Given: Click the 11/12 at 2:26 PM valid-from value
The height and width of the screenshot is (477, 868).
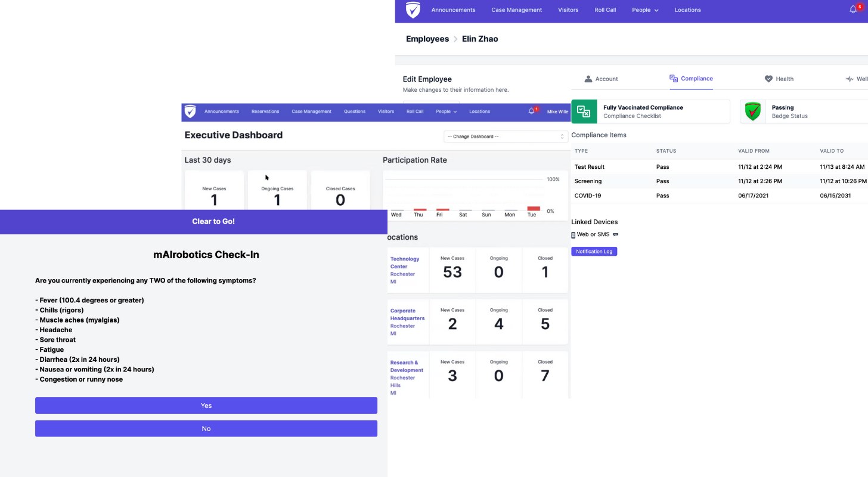Looking at the screenshot, I should point(760,181).
